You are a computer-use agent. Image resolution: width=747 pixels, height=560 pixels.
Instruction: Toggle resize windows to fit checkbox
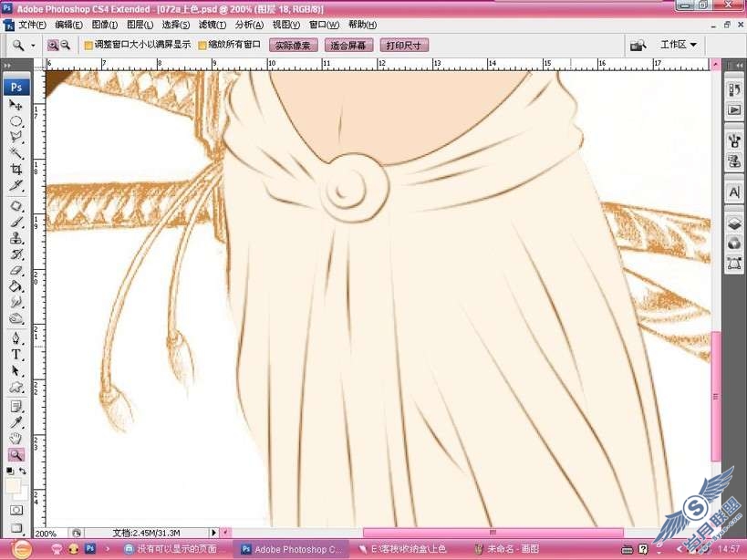(x=88, y=46)
